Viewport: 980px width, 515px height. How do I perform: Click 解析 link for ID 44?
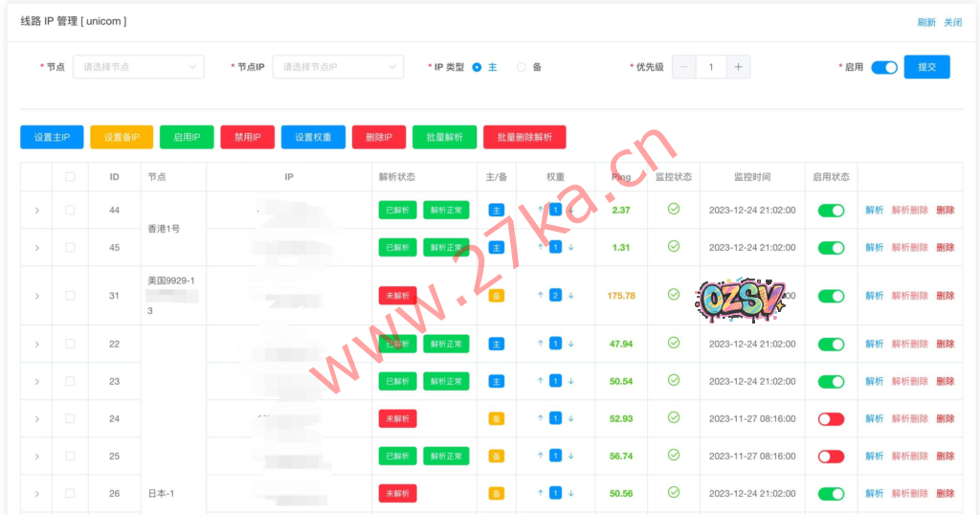tap(875, 210)
